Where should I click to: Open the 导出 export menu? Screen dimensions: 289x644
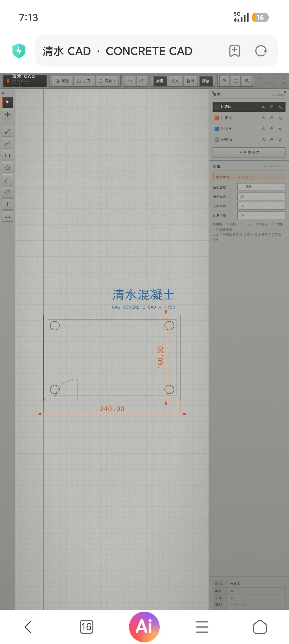[x=107, y=81]
